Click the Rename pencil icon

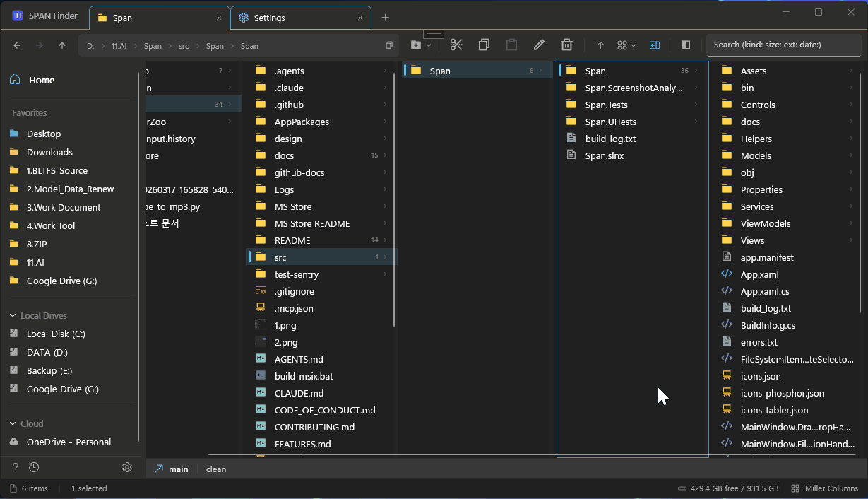[x=539, y=45]
